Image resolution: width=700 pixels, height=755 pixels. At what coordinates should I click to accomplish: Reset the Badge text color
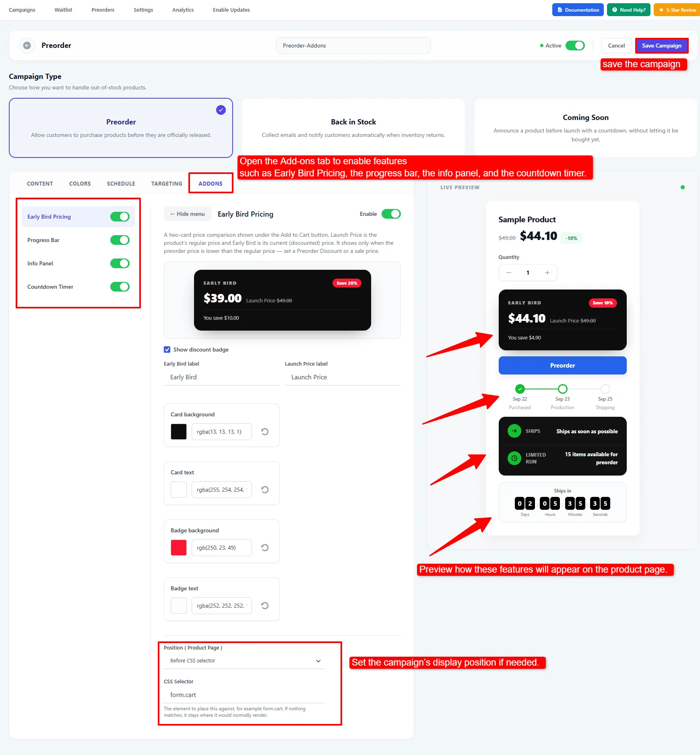[265, 606]
